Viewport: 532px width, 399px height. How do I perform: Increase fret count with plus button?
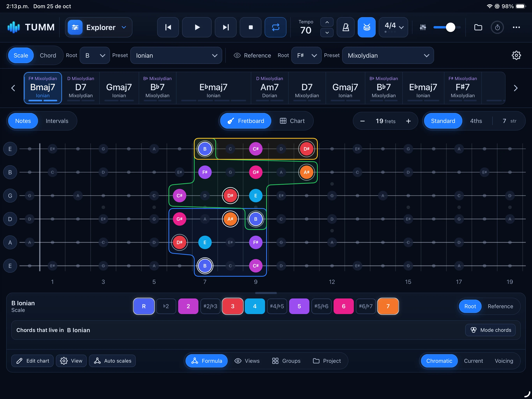408,121
